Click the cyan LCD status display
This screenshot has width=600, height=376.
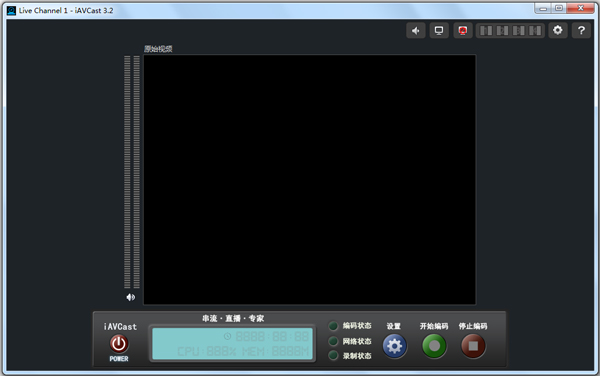tap(233, 344)
